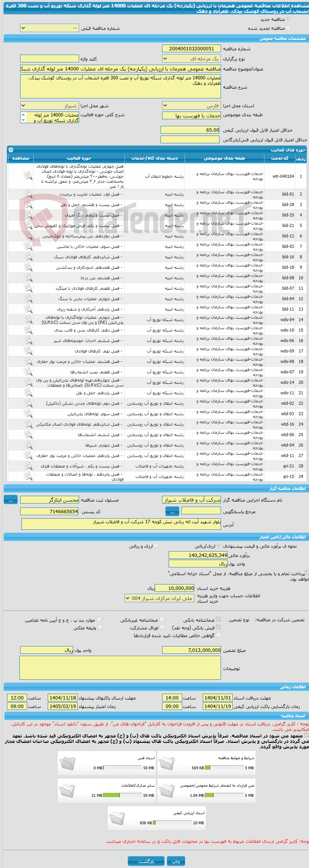Open the اسناد ارزیابی کیفی folder icon
Image resolution: width=309 pixels, height=868 pixels.
coord(117,818)
